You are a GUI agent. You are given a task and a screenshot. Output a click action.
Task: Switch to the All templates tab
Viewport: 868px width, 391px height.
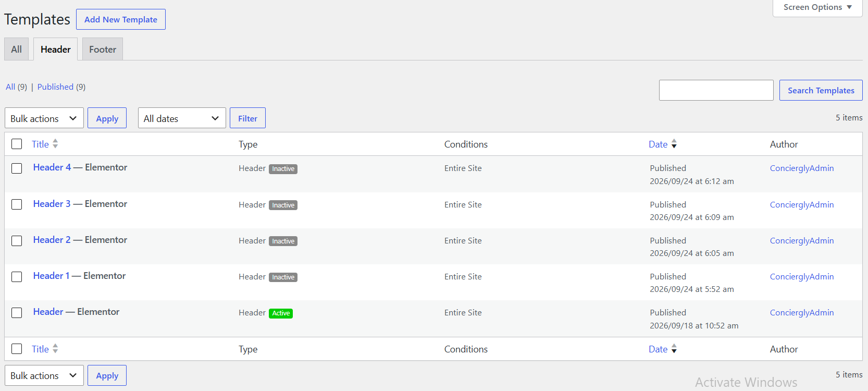click(17, 50)
